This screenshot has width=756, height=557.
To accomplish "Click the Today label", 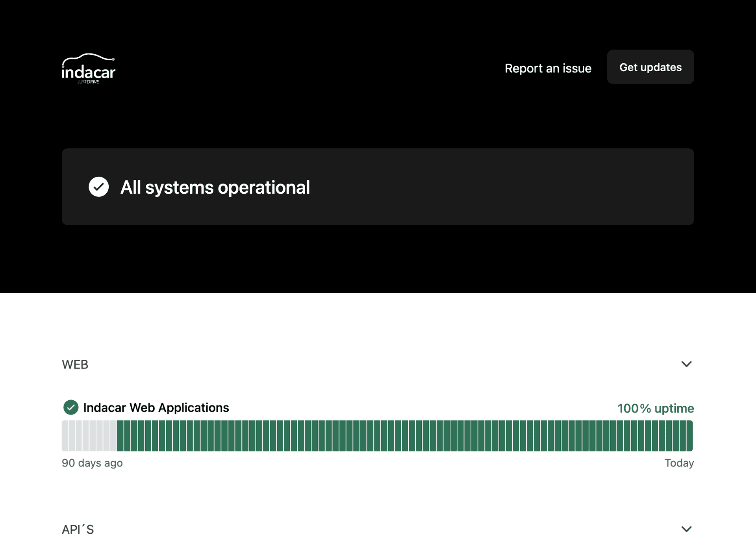I will (x=679, y=463).
